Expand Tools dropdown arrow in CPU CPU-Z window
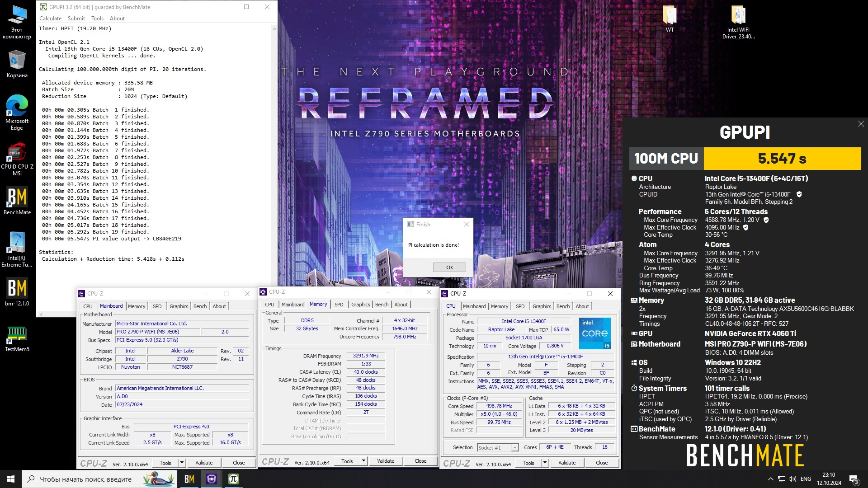Image resolution: width=868 pixels, height=488 pixels. coord(545,463)
